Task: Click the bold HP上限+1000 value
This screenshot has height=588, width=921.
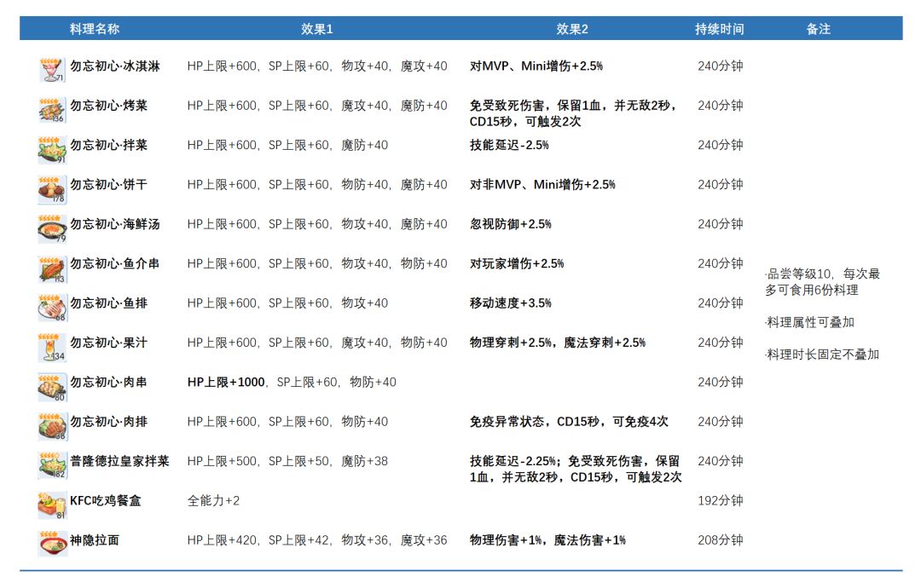Action: tap(226, 382)
